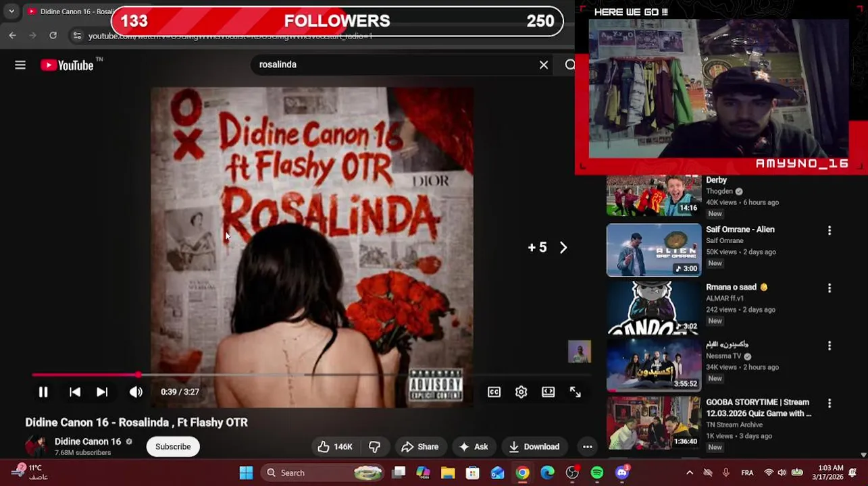Open Microsoft Store from the taskbar
This screenshot has width=868, height=486.
473,473
